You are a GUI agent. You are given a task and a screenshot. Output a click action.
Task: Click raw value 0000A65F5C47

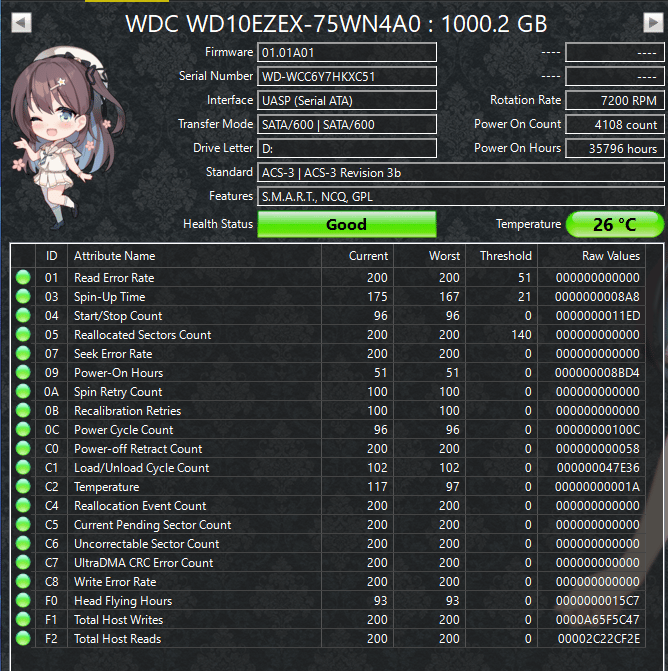(597, 620)
